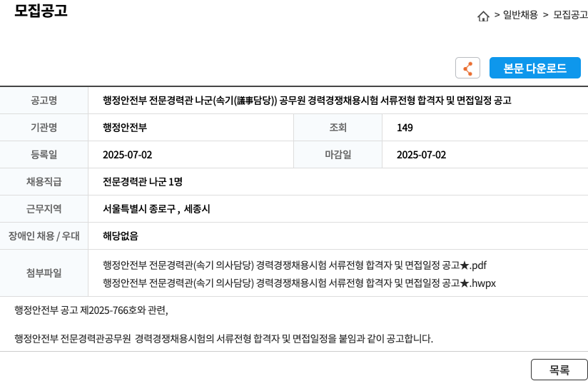Click the orange share icon button
Image resolution: width=588 pixels, height=381 pixels.
tap(467, 68)
